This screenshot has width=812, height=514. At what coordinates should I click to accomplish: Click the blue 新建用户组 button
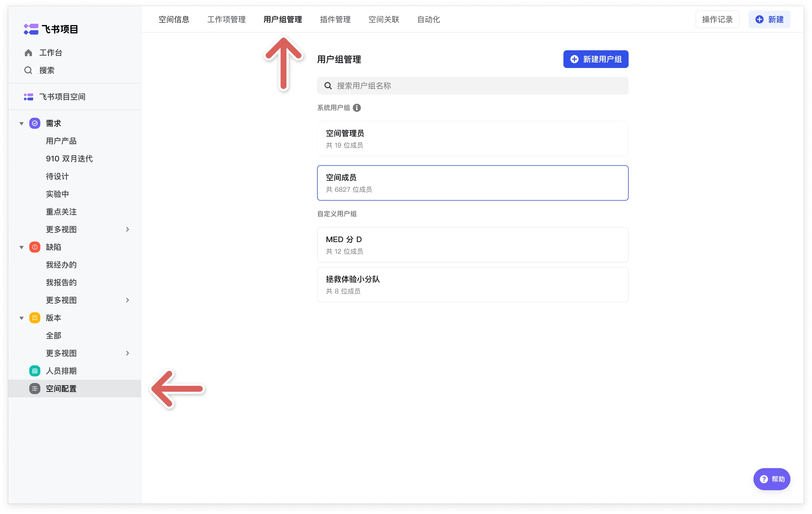595,59
